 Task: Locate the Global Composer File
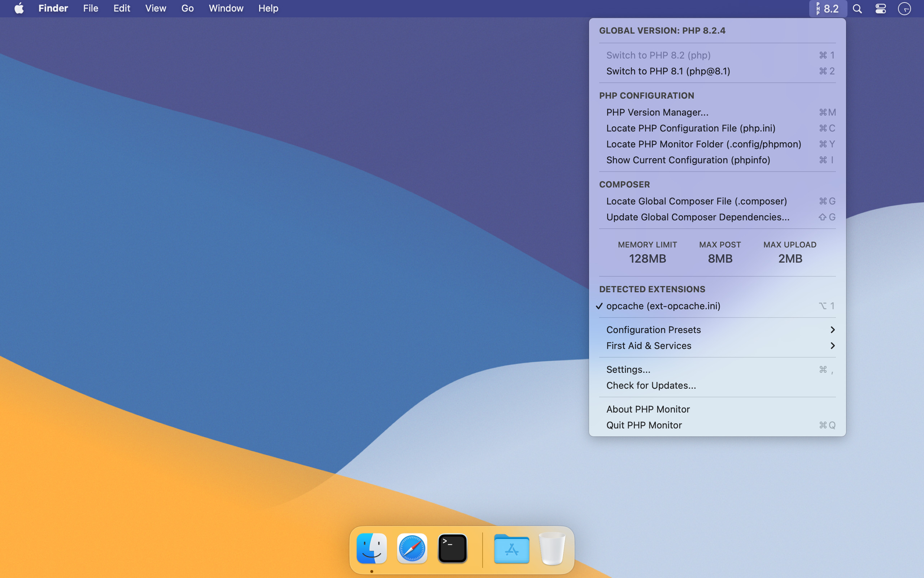pyautogui.click(x=718, y=201)
